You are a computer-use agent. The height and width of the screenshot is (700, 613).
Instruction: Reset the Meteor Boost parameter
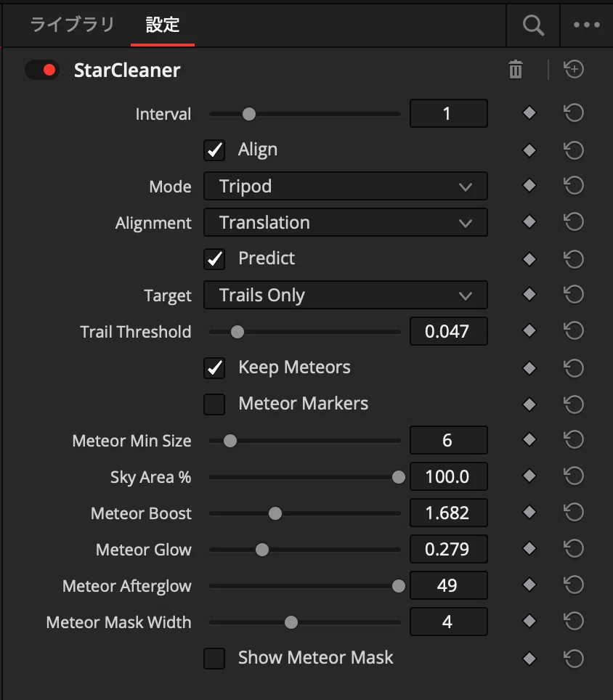click(x=574, y=512)
